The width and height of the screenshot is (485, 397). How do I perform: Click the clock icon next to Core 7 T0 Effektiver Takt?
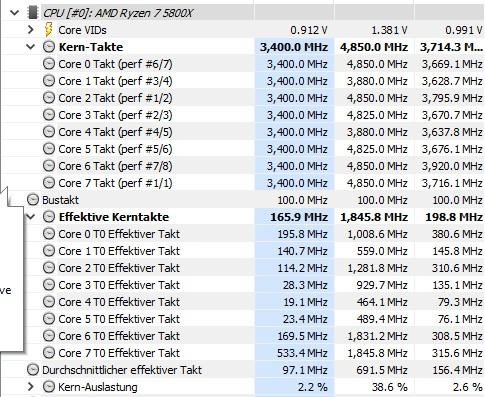(x=49, y=353)
